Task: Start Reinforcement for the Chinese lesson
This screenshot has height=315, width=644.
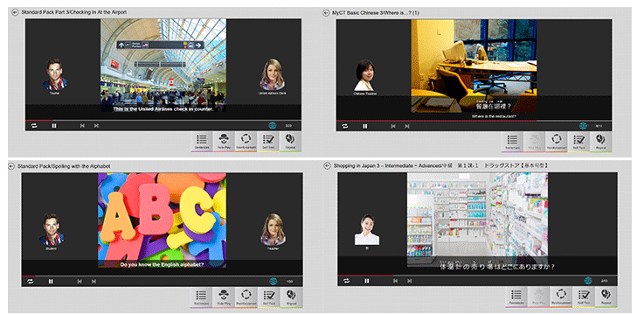Action: [x=556, y=142]
